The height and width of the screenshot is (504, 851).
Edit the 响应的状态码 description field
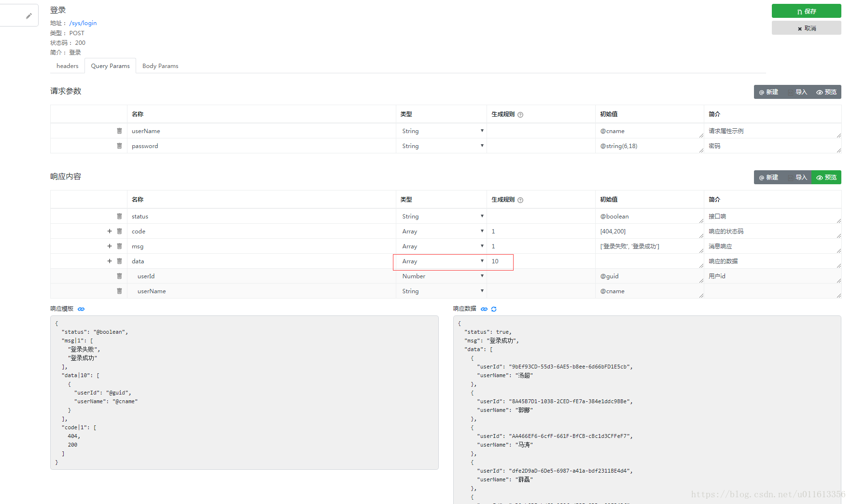coord(773,232)
